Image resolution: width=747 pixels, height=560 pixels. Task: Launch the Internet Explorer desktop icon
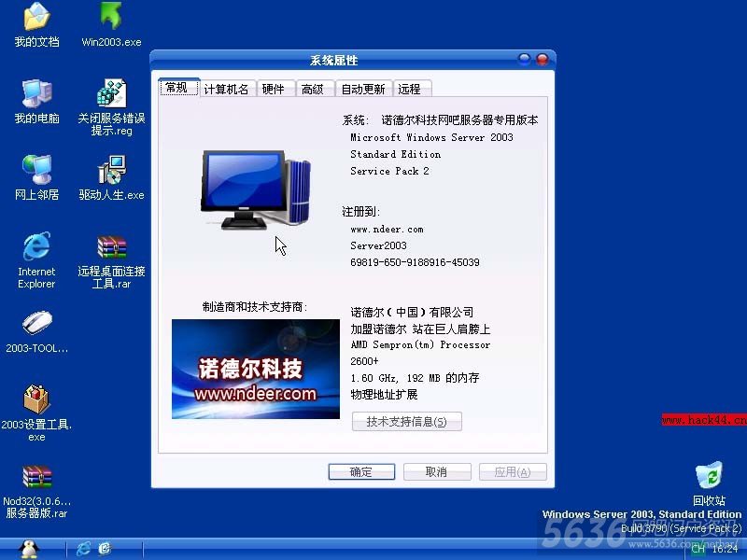pyautogui.click(x=36, y=260)
